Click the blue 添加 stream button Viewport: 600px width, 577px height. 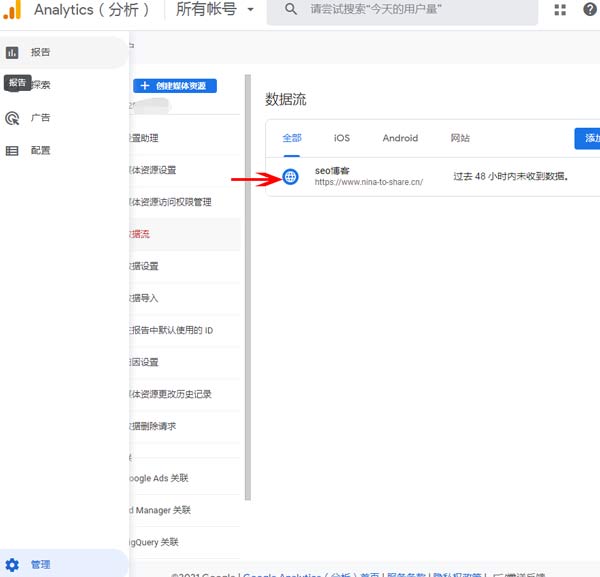587,139
